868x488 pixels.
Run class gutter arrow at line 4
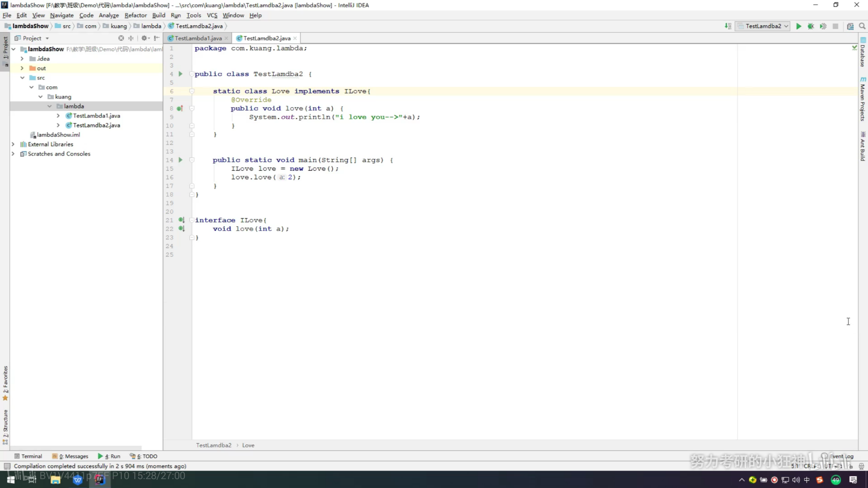click(x=181, y=74)
